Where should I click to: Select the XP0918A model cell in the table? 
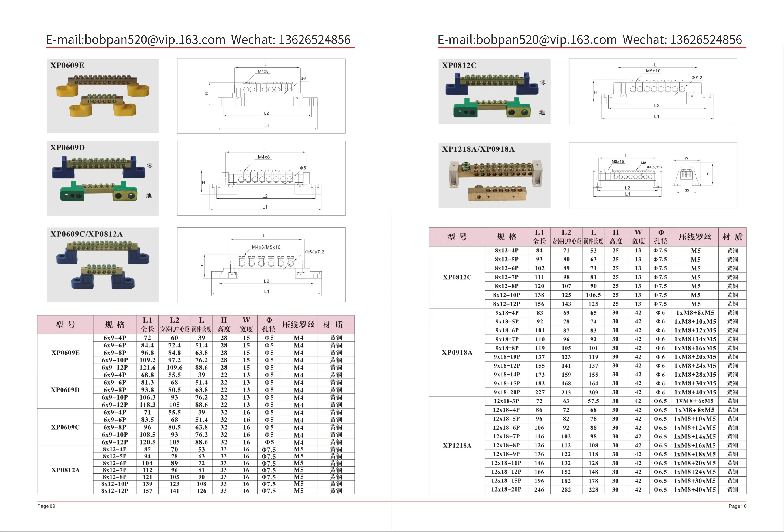[x=457, y=352]
